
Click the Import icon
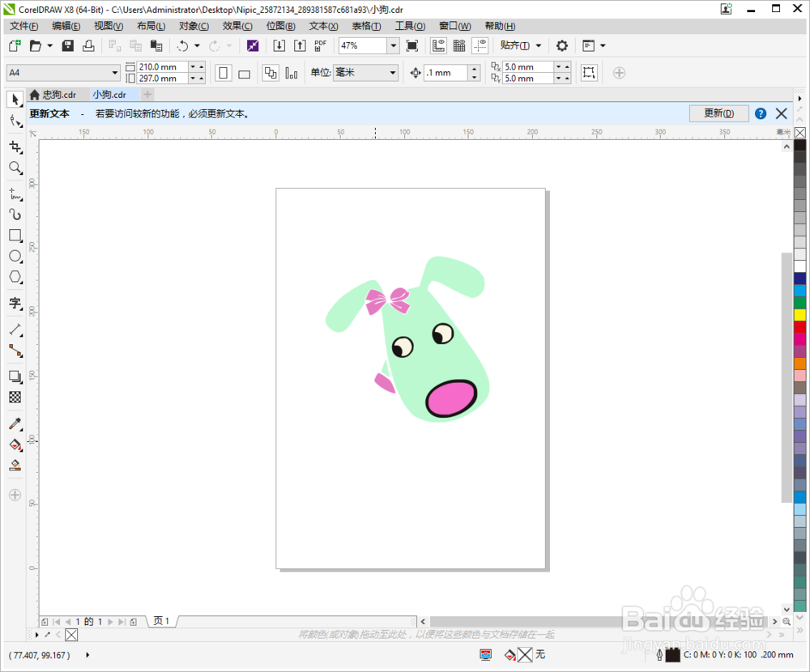point(279,46)
